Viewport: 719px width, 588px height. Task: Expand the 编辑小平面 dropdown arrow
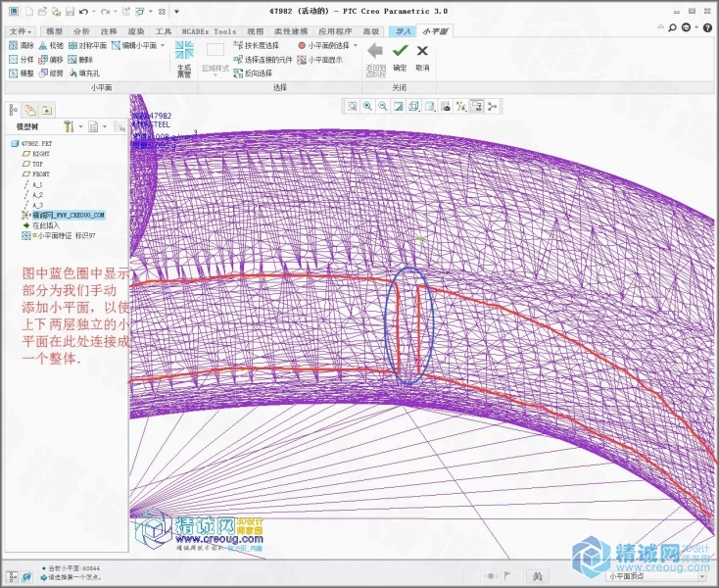[x=163, y=45]
